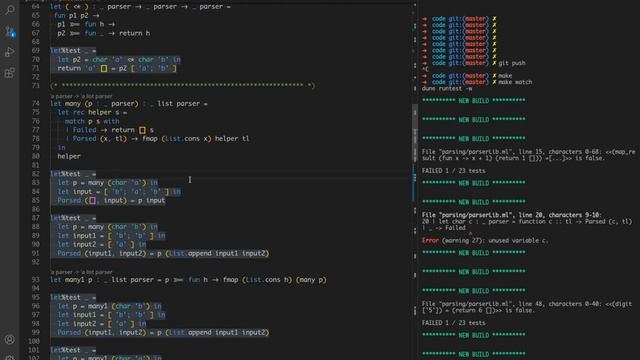640x360 pixels.
Task: Click 'let%test _ =' on line 87
Action: click(x=73, y=218)
